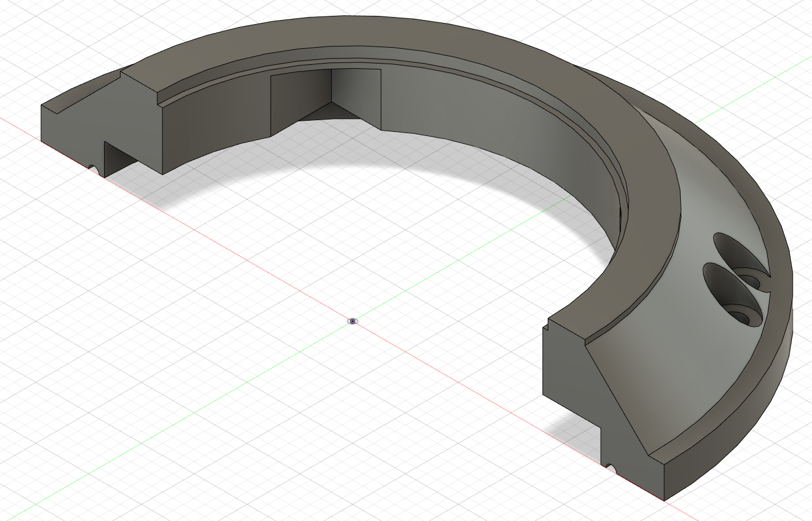Select the lower countersunk hole on the conical face
The height and width of the screenshot is (521, 812).
[x=734, y=294]
